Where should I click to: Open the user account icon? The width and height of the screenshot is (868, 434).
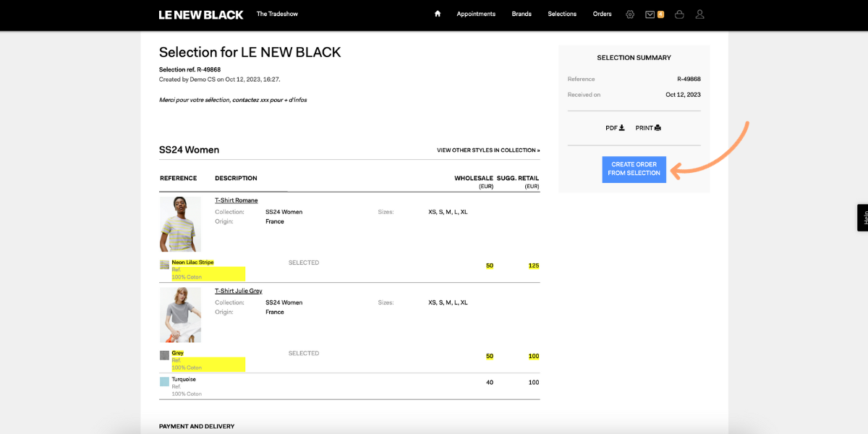[699, 14]
